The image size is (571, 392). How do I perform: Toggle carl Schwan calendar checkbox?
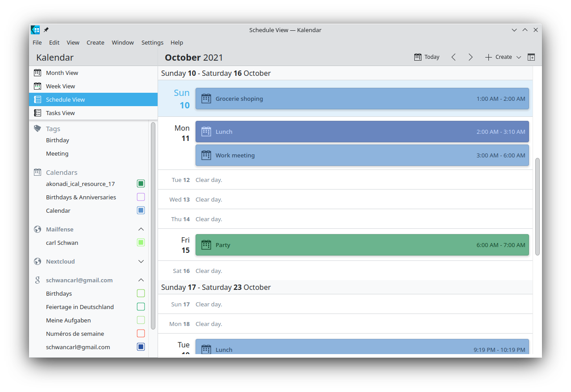tap(141, 243)
